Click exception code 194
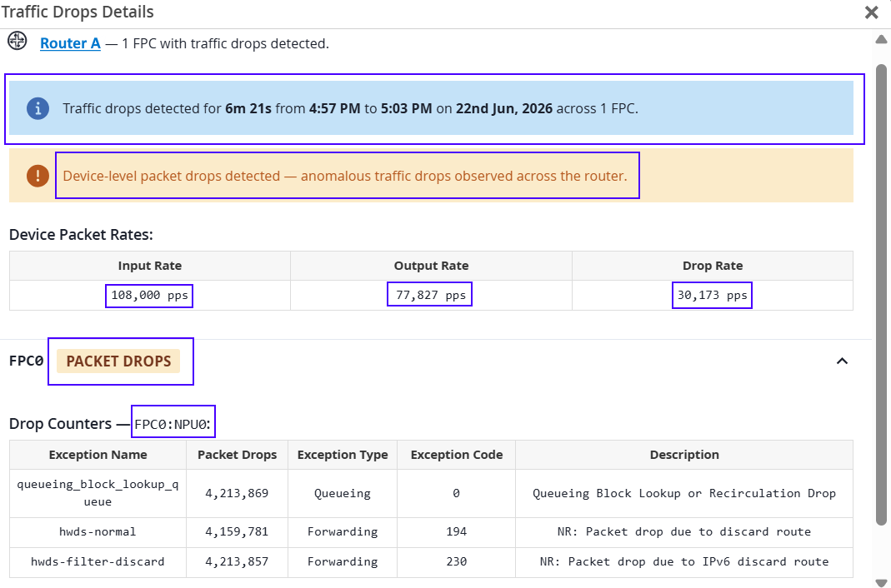The image size is (891, 588). pyautogui.click(x=456, y=532)
